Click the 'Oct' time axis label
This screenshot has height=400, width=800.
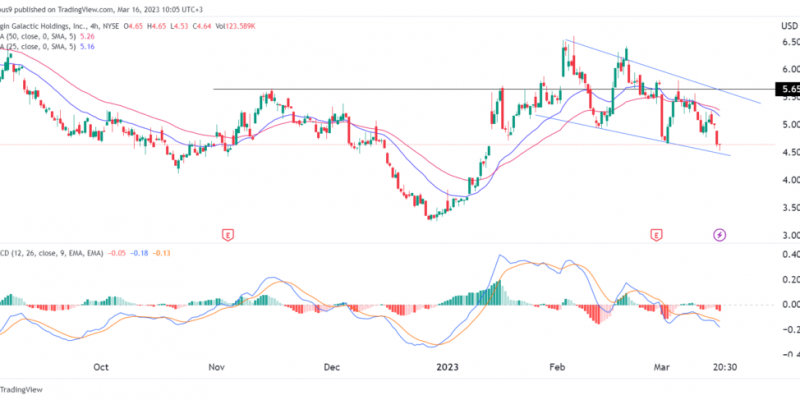(x=102, y=367)
